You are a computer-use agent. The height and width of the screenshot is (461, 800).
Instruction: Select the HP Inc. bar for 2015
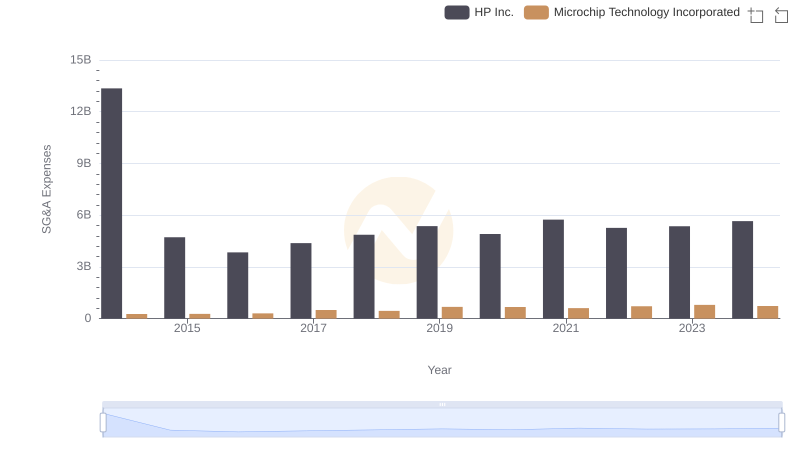click(x=174, y=278)
